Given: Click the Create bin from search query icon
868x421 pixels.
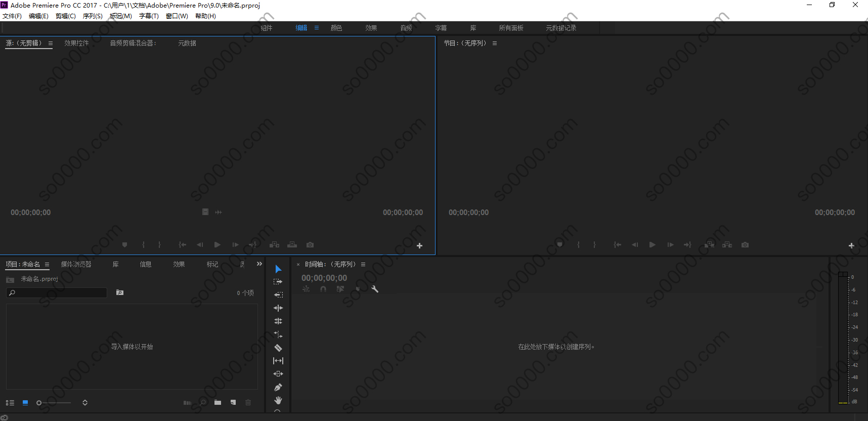Looking at the screenshot, I should pyautogui.click(x=120, y=292).
